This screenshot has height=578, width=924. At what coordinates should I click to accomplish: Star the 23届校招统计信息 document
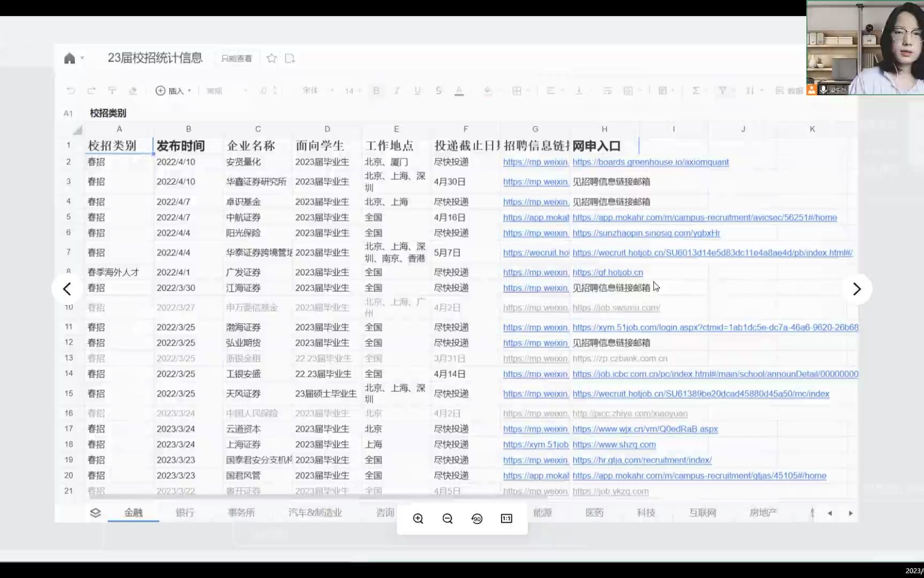pyautogui.click(x=272, y=58)
